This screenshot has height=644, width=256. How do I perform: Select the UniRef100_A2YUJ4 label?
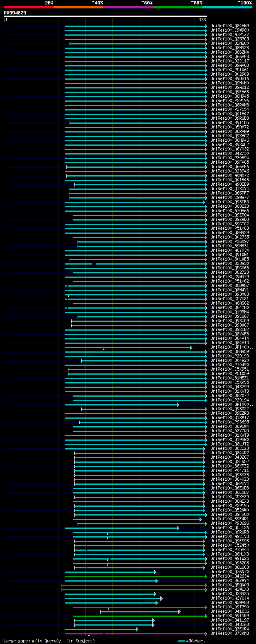[x=230, y=598]
